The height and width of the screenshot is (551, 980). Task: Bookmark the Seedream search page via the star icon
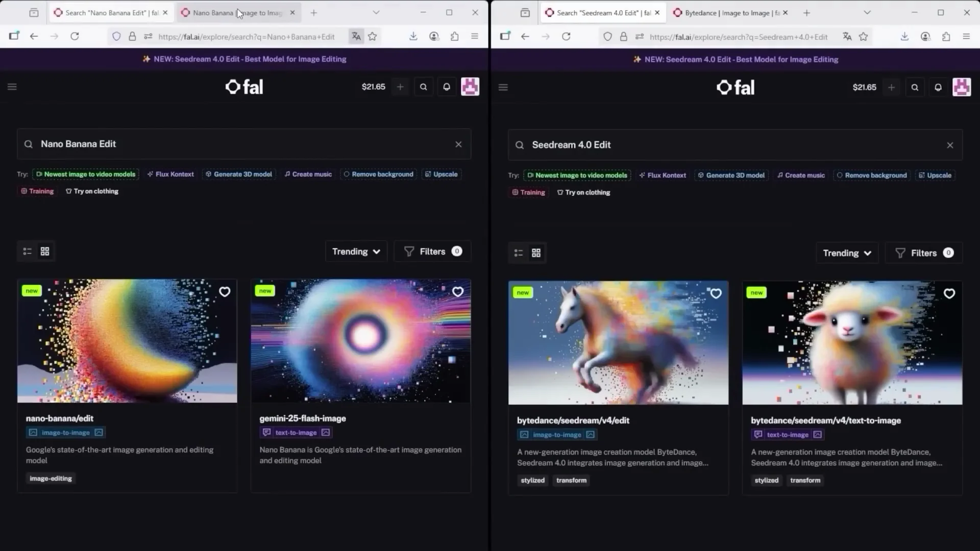(864, 36)
